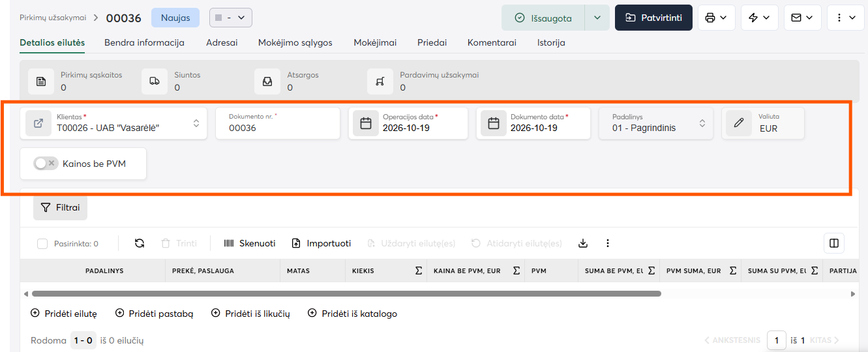Screen dimensions: 868x352
Task: Click the Kaina be PVM sum icon
Action: click(x=516, y=271)
